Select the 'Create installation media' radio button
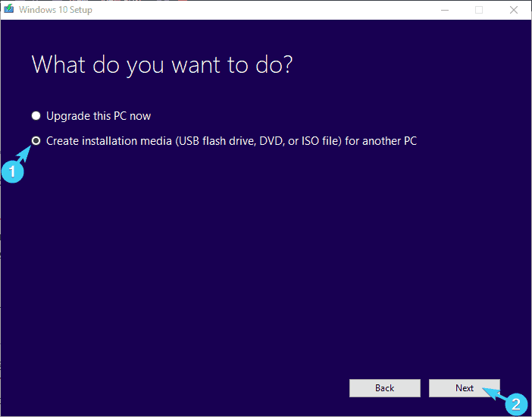 coord(36,140)
